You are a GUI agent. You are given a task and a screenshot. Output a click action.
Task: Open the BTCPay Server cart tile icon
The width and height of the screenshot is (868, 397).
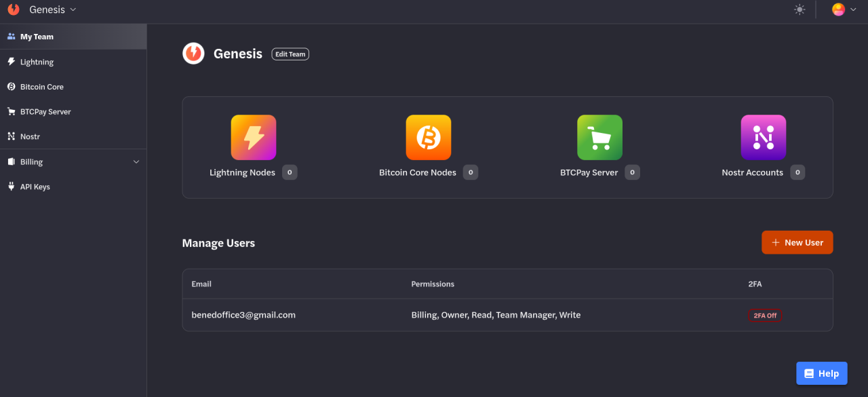coord(599,137)
